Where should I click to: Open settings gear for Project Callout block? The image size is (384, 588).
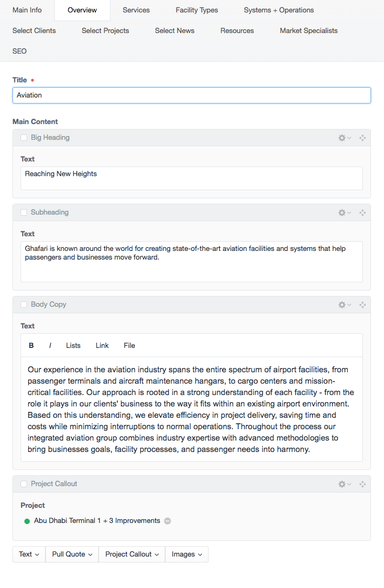point(344,484)
